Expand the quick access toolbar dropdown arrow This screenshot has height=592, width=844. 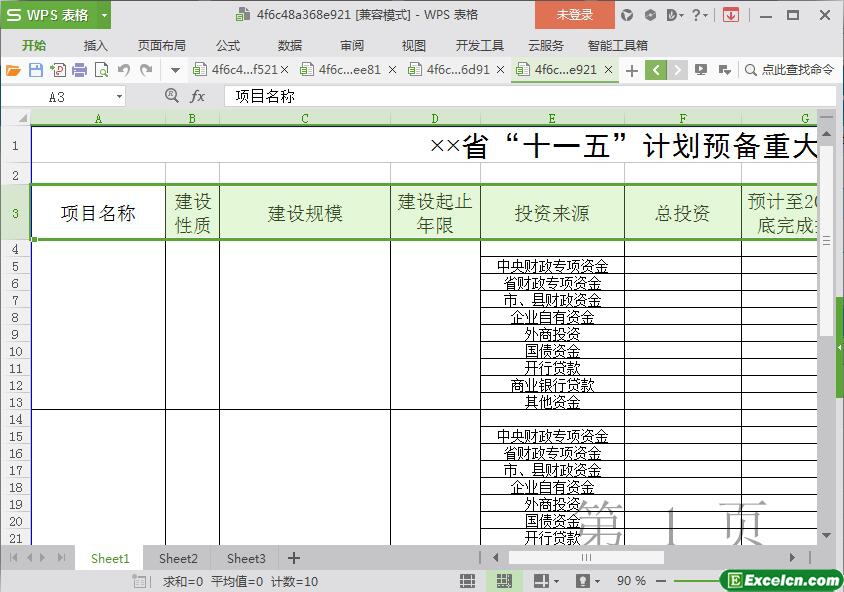click(175, 70)
